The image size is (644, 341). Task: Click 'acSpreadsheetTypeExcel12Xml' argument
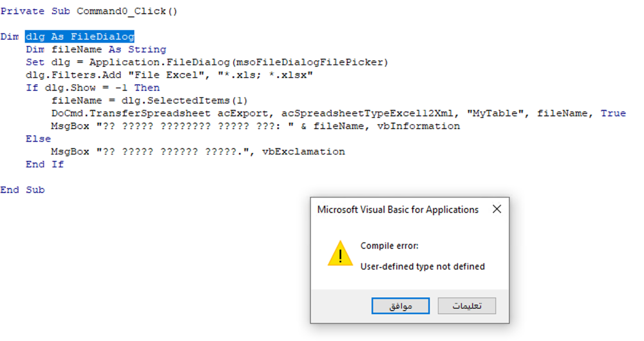pos(367,113)
